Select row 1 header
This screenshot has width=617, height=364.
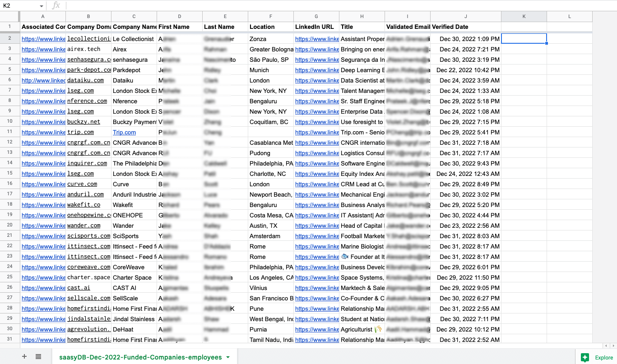[x=9, y=27]
